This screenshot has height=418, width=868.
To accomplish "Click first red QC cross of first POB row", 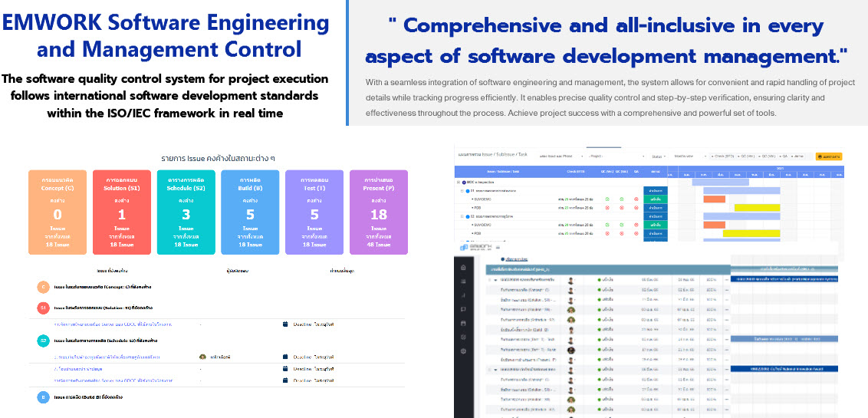I will (x=607, y=208).
